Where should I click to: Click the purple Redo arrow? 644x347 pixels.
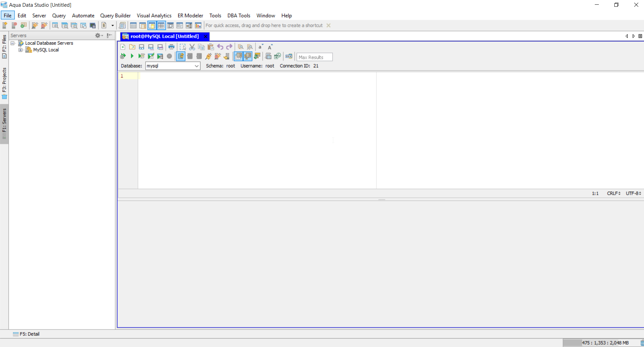pos(229,47)
